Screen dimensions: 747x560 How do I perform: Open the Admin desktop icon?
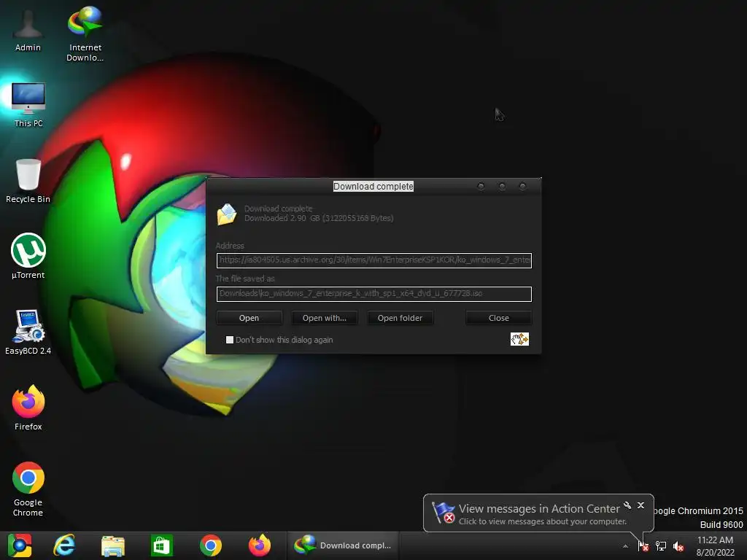[x=28, y=29]
